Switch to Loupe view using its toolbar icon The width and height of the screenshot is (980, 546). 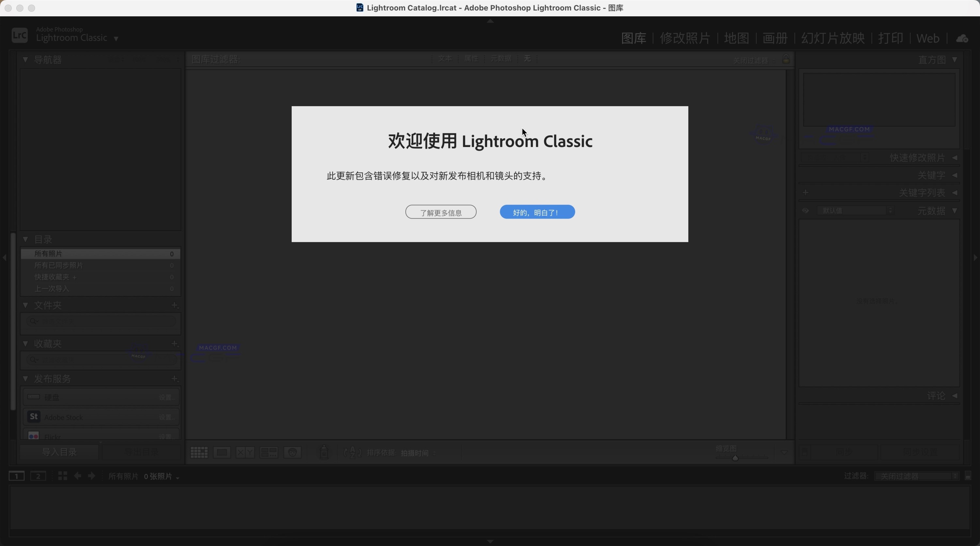pos(222,453)
